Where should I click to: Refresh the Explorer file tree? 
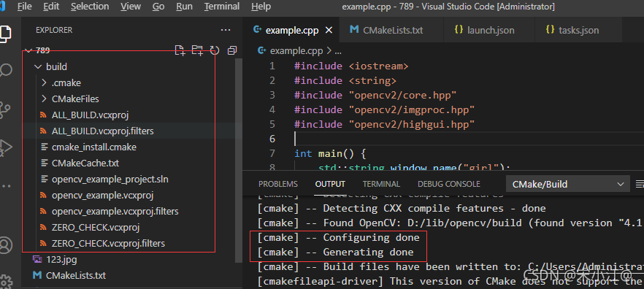pyautogui.click(x=215, y=50)
